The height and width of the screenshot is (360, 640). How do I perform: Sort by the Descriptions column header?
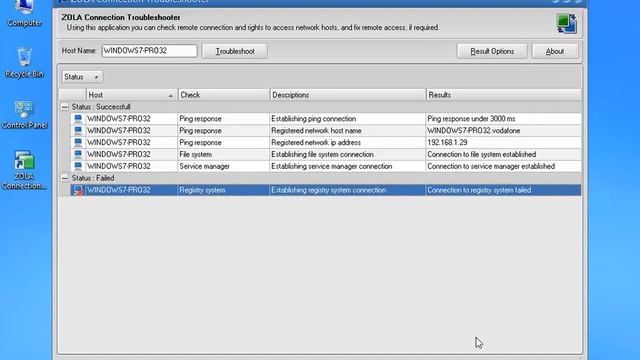pyautogui.click(x=347, y=95)
